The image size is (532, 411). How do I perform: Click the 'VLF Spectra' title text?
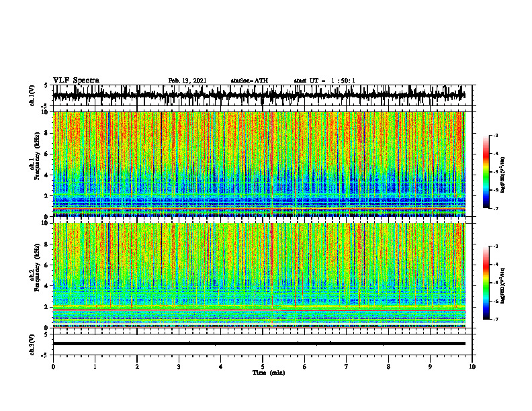76,81
